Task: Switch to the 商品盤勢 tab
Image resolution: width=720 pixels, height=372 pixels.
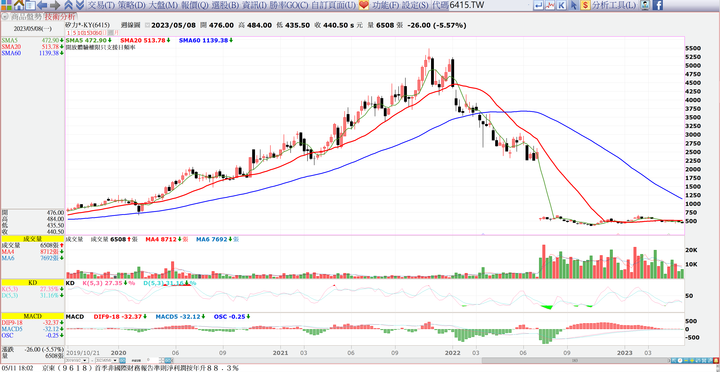Action: pos(27,17)
